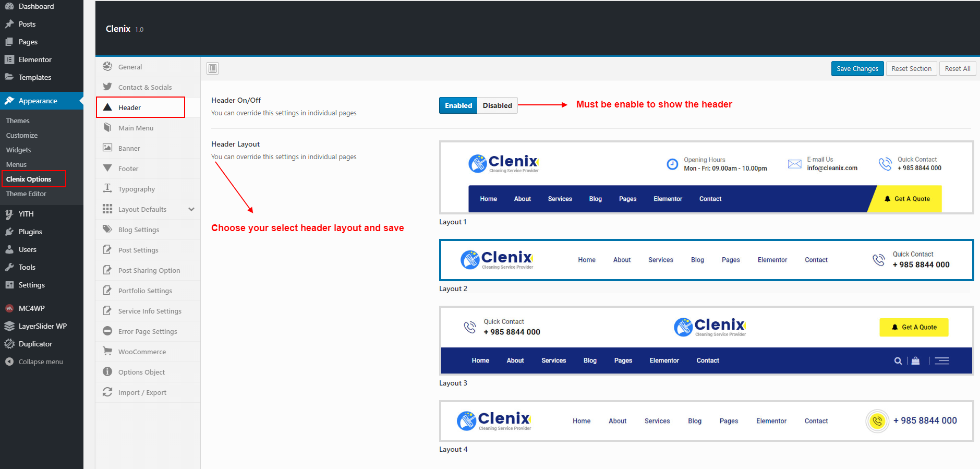The image size is (980, 469).
Task: Click the 'Layout 4' caption text
Action: coord(453,449)
